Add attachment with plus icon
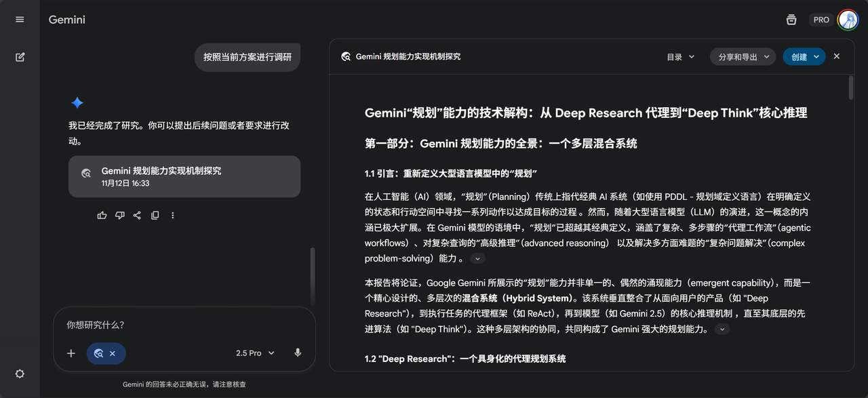The image size is (868, 398). pyautogui.click(x=71, y=353)
